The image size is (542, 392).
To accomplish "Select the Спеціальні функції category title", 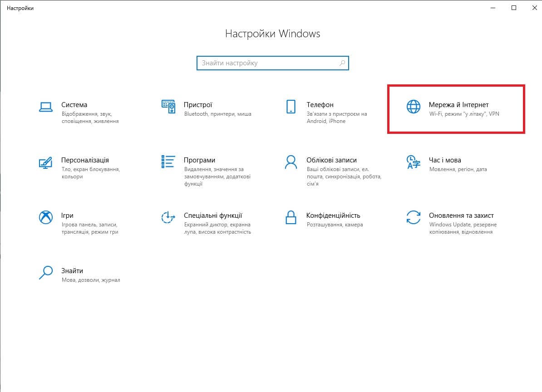I will click(x=213, y=216).
